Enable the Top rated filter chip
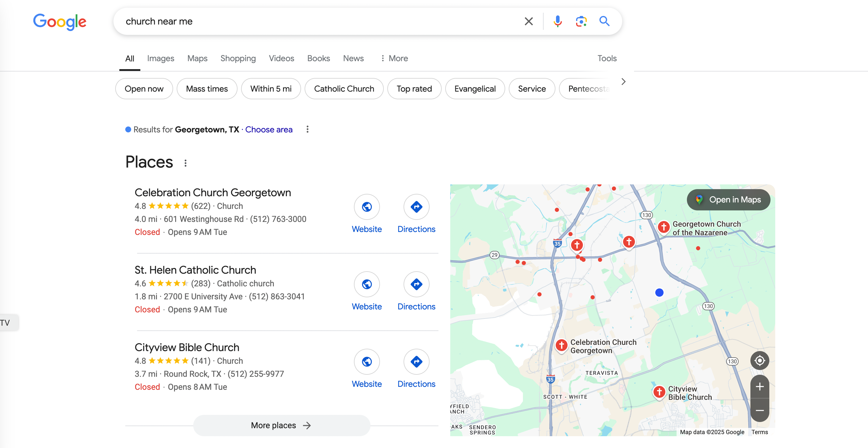This screenshot has width=868, height=448. 414,89
